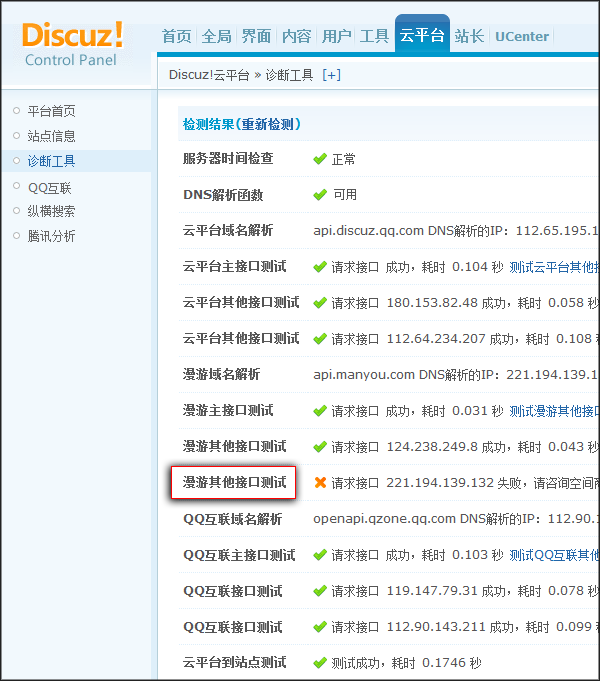Click the 测试漫游其他接口 link

pyautogui.click(x=554, y=411)
